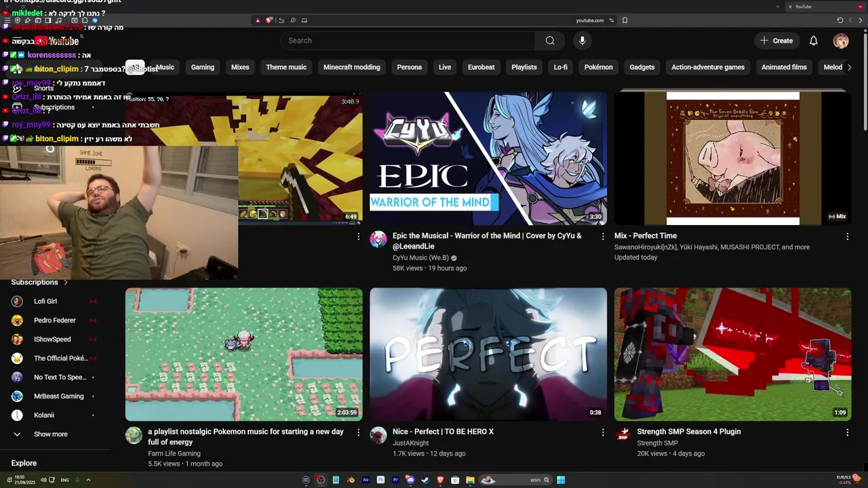Select the Pokémon chip
This screenshot has width=868, height=488.
point(598,67)
